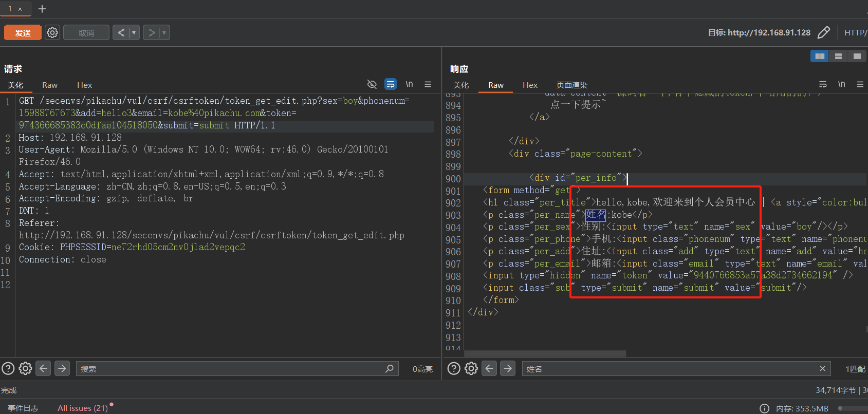Click the HTTP protocol label near target
This screenshot has width=868, height=414.
click(x=855, y=32)
